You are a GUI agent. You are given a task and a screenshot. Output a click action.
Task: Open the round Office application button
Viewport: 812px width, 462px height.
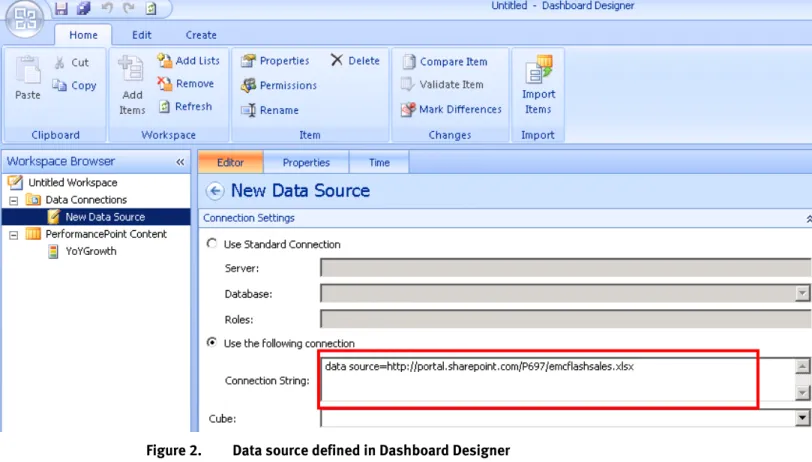click(24, 18)
